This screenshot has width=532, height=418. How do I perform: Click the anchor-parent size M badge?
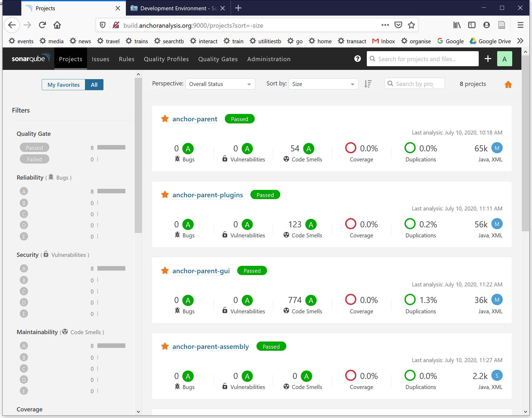497,148
